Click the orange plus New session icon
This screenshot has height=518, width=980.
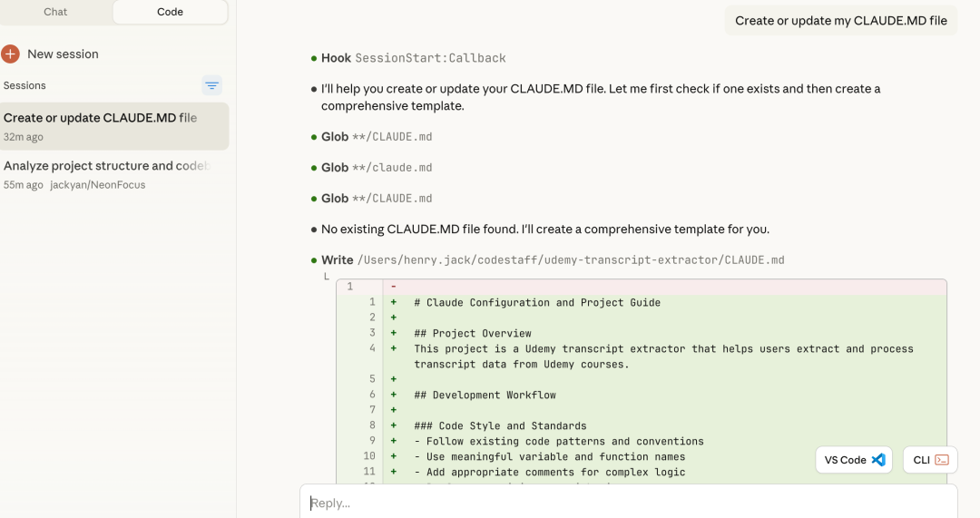point(11,54)
